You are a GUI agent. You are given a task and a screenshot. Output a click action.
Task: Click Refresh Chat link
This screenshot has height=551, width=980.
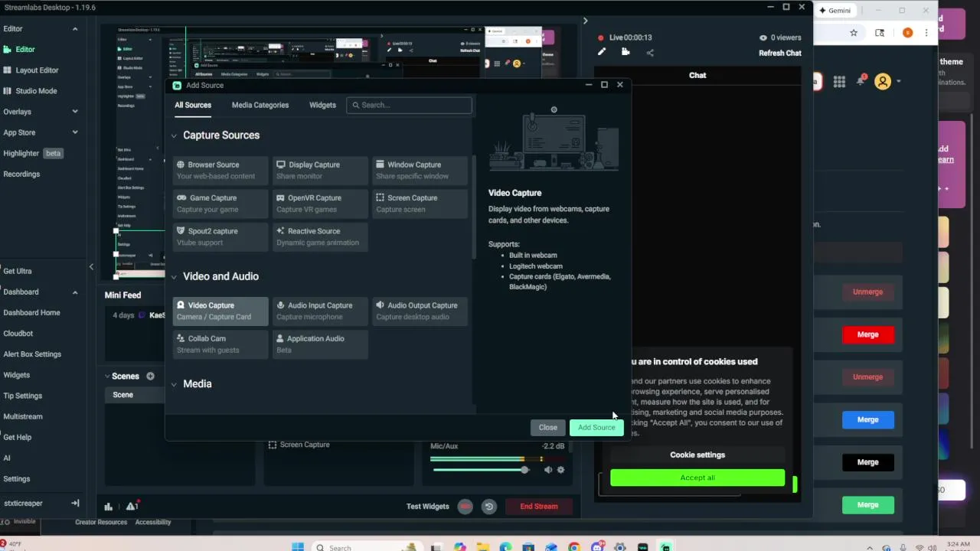(780, 53)
